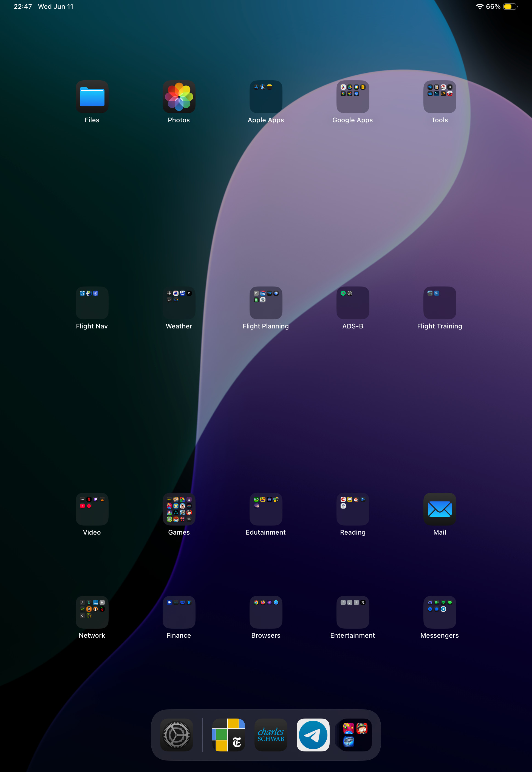Open the Files app

[x=92, y=96]
